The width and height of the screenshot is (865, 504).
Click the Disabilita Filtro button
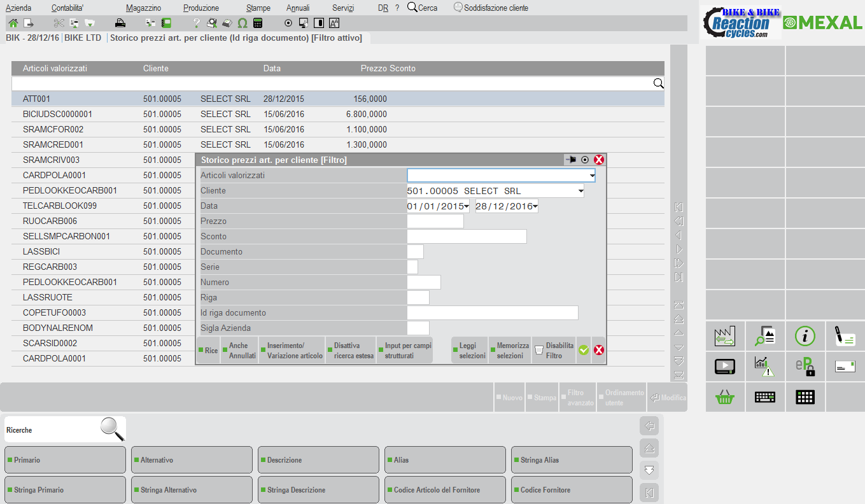click(x=554, y=351)
